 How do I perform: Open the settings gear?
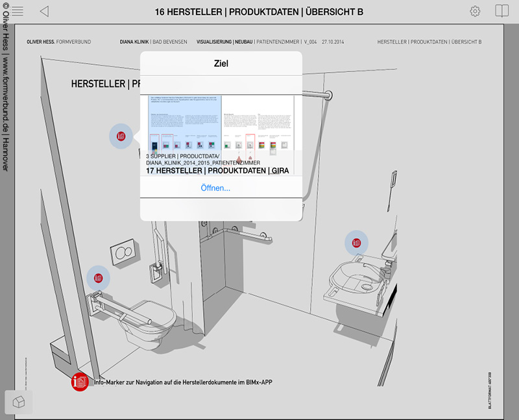click(x=475, y=12)
